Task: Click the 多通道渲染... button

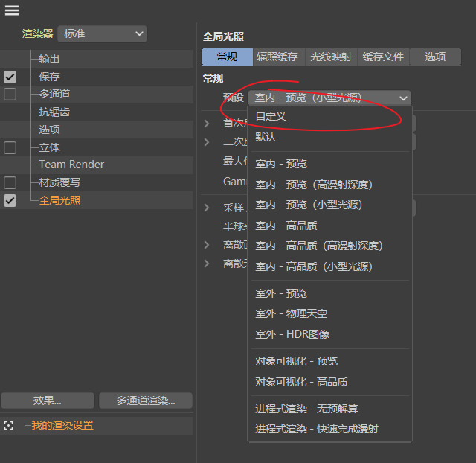Action: 145,400
